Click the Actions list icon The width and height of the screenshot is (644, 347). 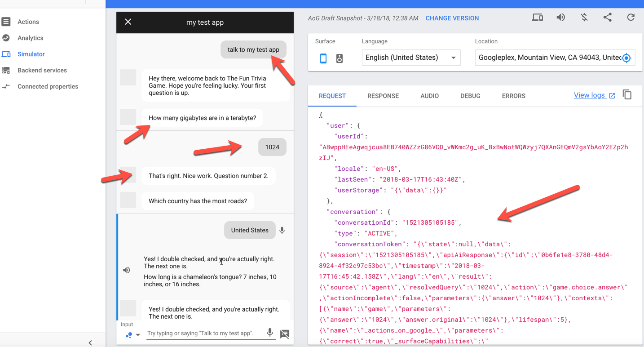click(6, 22)
